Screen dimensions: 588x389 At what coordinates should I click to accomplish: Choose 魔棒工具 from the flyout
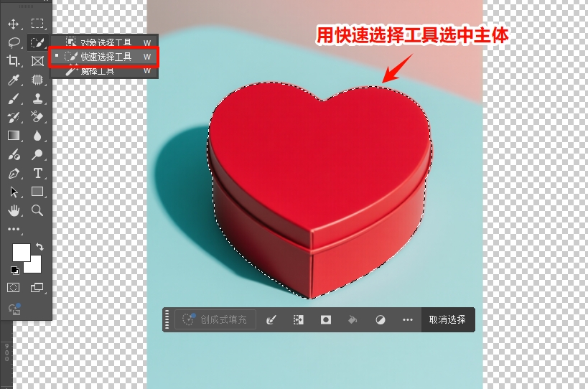(105, 72)
